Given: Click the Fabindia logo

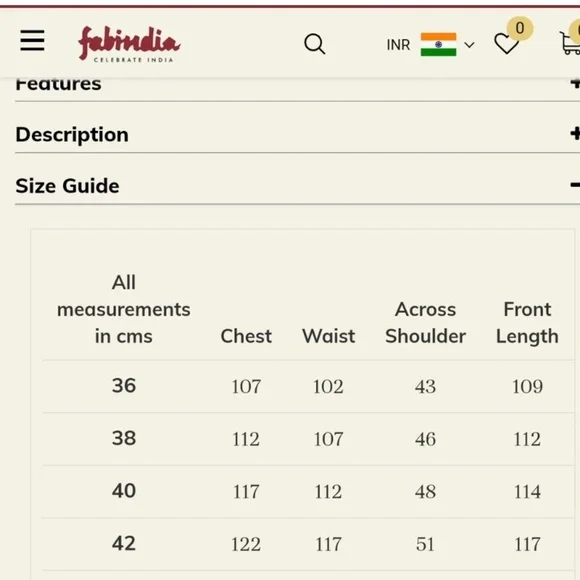Looking at the screenshot, I should coord(129,44).
